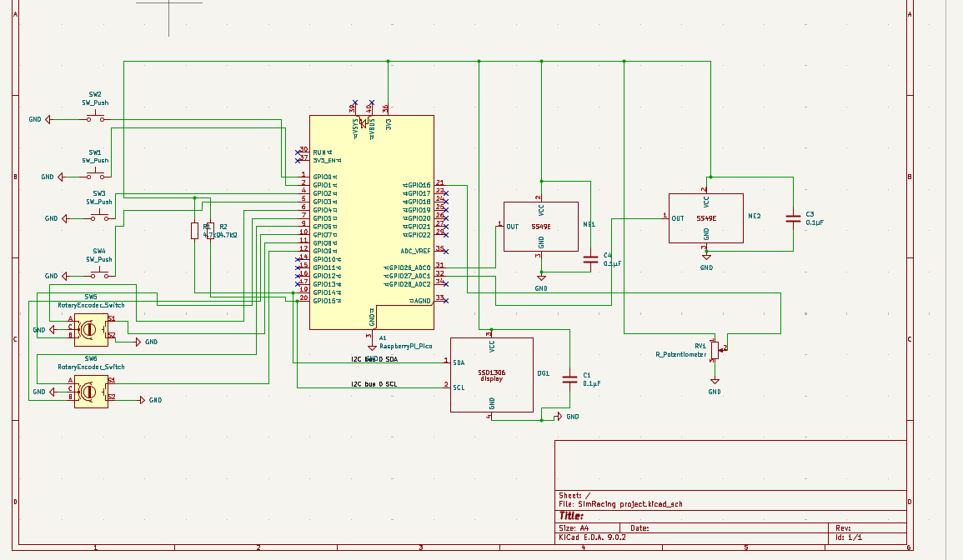This screenshot has height=560, width=963.
Task: Select the NE2 SS49E sensor body
Action: tap(705, 218)
